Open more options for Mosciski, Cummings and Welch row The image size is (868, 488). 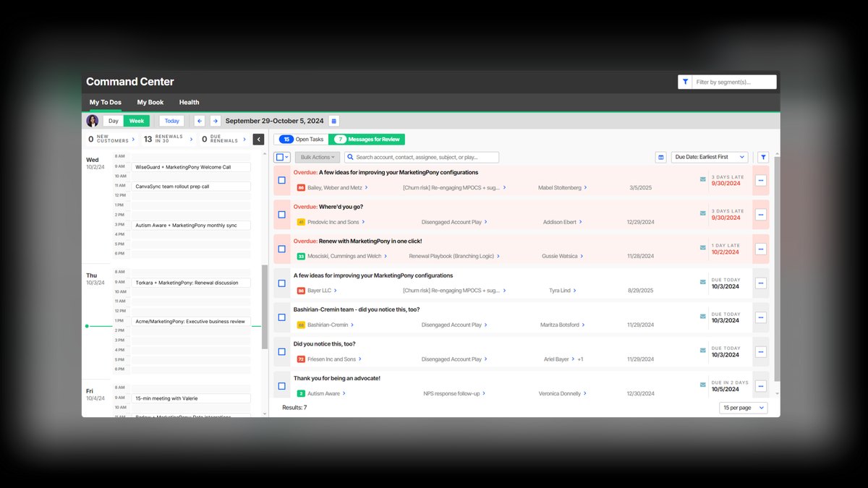tap(761, 249)
